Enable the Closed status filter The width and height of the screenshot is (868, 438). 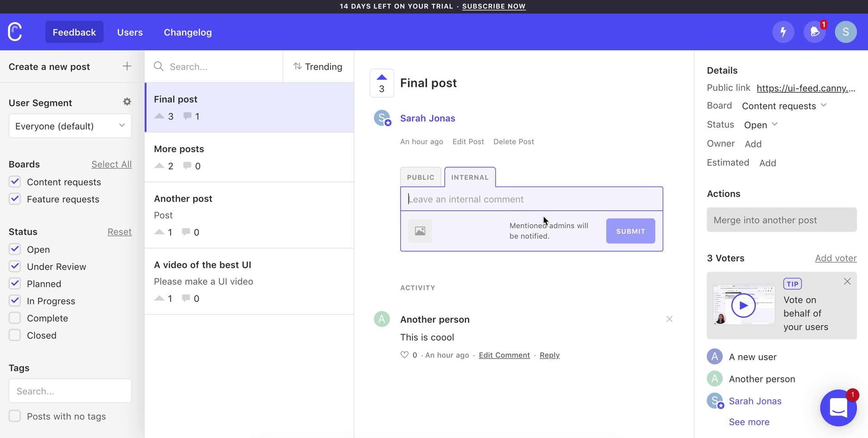(14, 335)
